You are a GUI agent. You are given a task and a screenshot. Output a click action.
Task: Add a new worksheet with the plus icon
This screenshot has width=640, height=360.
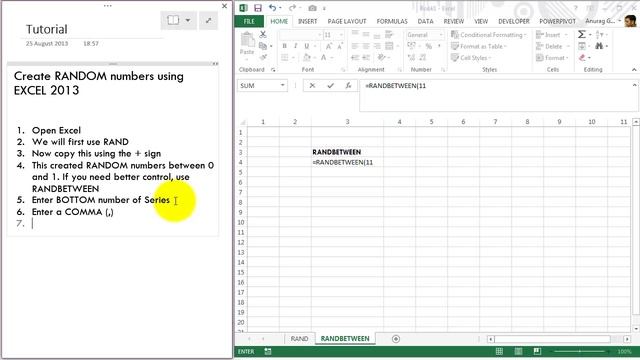point(396,339)
